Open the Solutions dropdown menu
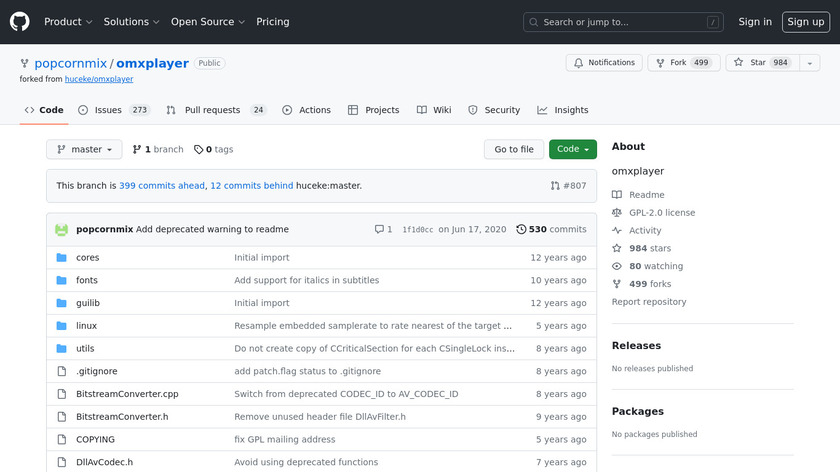 (x=131, y=22)
